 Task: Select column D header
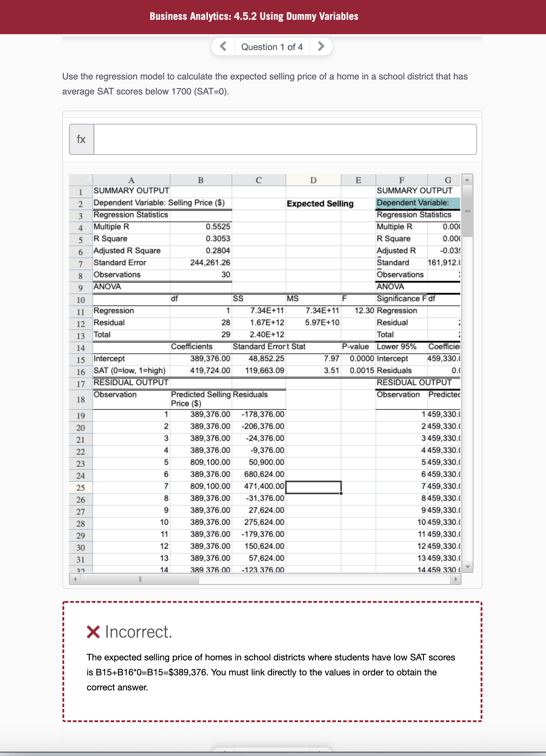[313, 180]
